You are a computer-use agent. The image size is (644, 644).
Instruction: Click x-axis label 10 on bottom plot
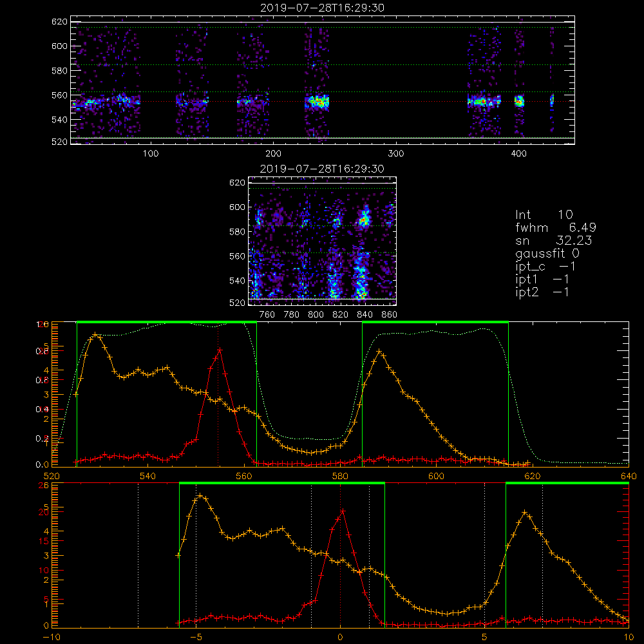[x=629, y=637]
